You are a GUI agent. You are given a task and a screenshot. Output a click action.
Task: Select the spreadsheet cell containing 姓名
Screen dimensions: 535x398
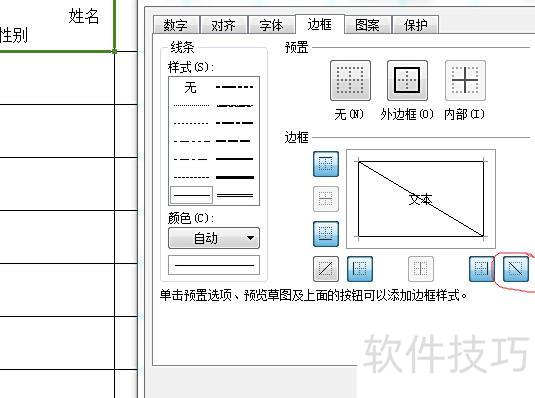[x=57, y=26]
